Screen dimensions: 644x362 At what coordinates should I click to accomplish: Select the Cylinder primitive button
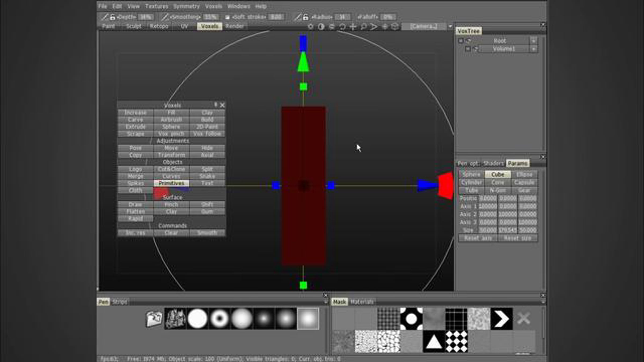click(471, 183)
